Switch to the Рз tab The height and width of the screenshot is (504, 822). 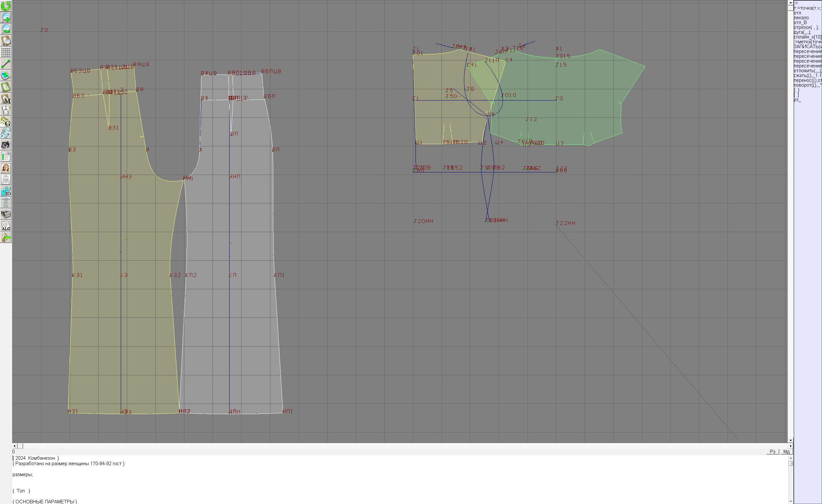(772, 452)
